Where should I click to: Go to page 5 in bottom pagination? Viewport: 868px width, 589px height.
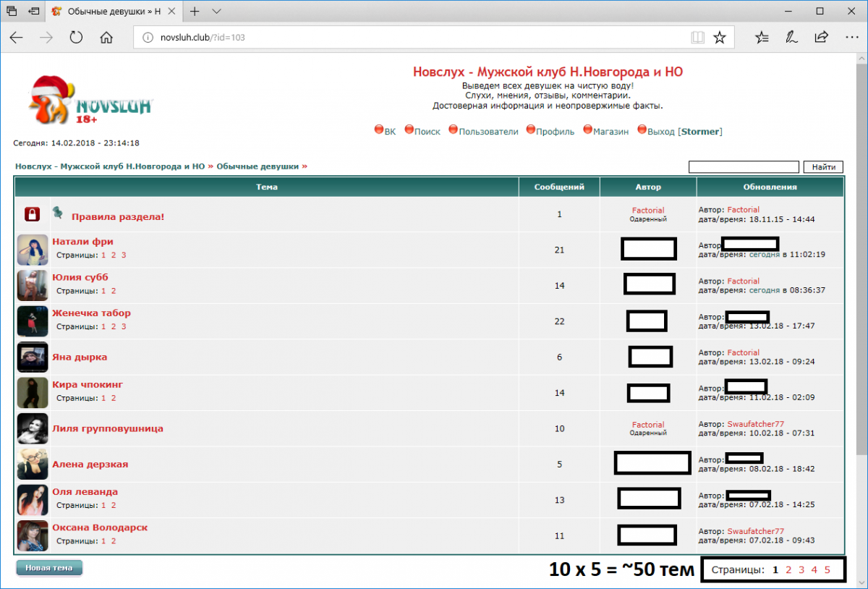coord(827,570)
